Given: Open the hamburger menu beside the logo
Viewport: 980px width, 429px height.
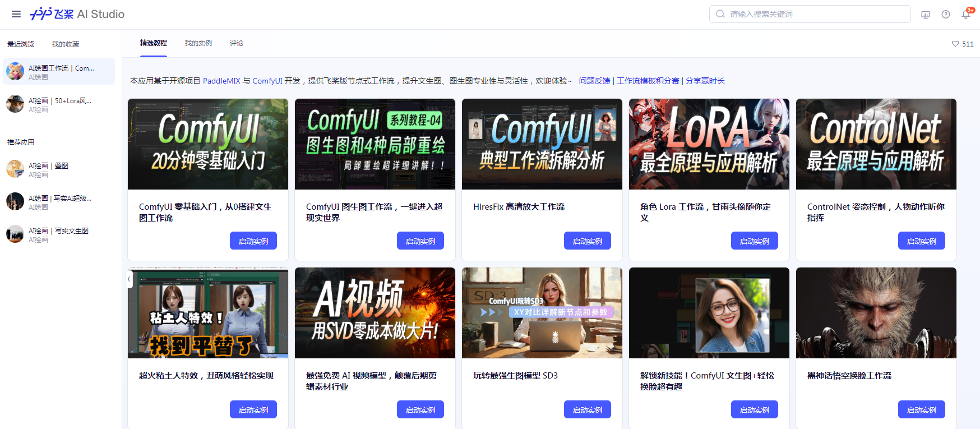Looking at the screenshot, I should [x=16, y=14].
